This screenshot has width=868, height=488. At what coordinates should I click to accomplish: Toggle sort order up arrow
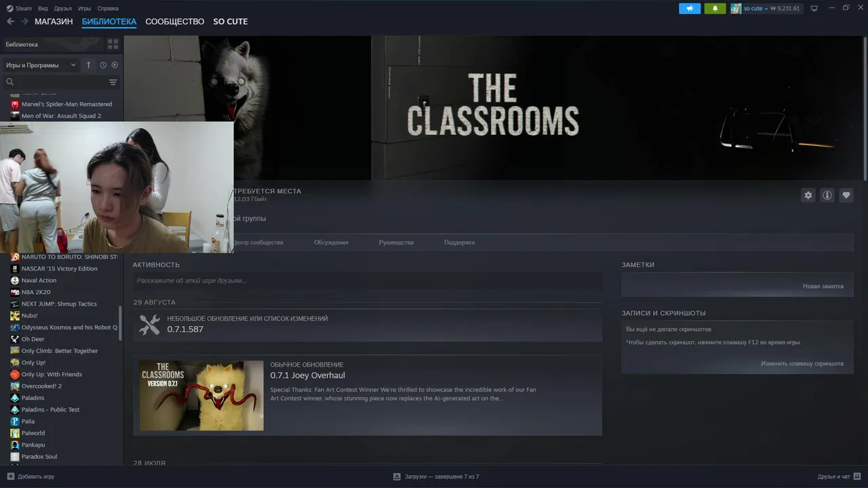coord(88,65)
